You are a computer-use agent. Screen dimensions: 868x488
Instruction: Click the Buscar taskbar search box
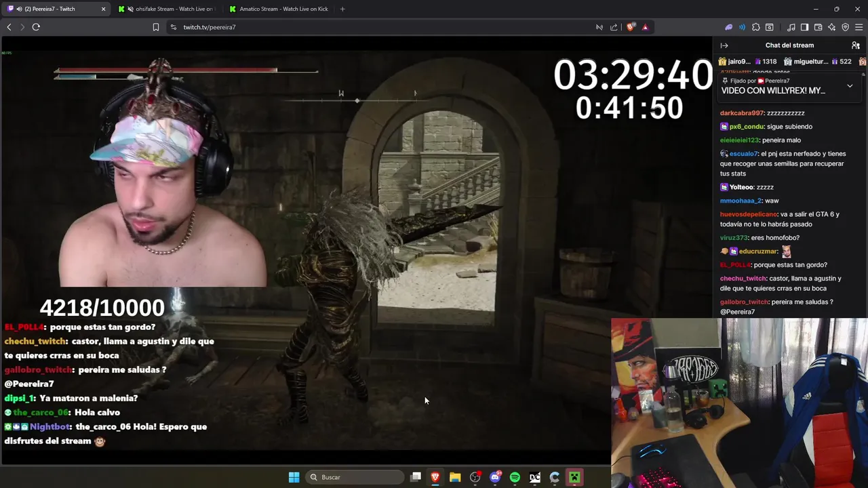click(x=354, y=477)
